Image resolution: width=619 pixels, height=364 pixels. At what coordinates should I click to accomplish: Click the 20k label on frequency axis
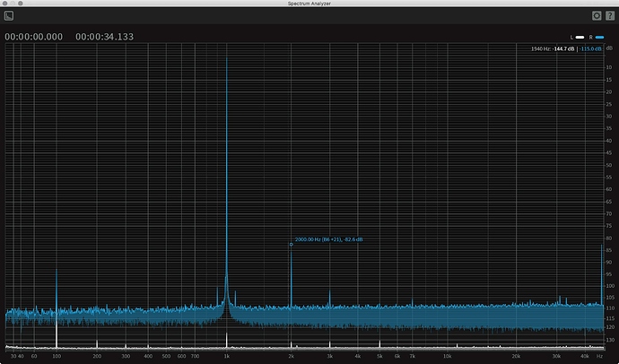(x=516, y=356)
